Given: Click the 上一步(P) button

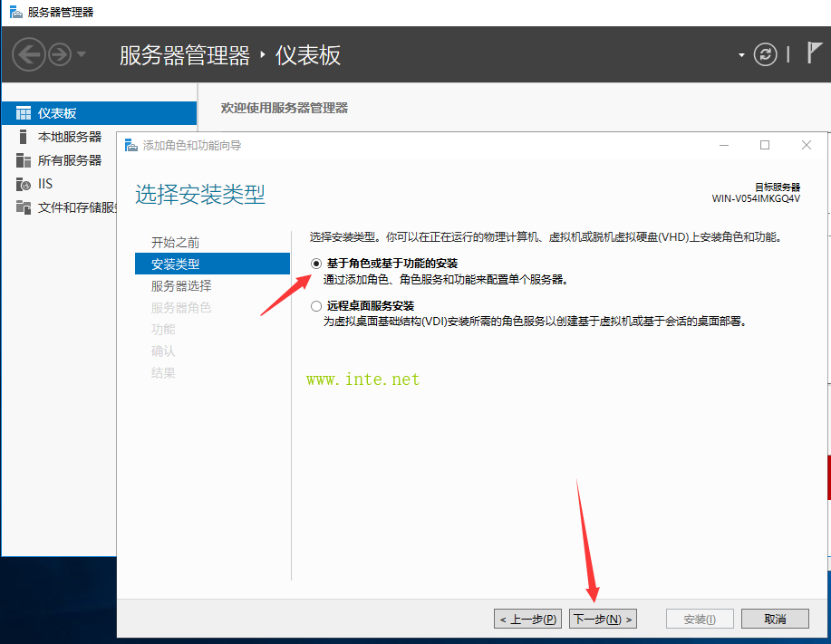Looking at the screenshot, I should tap(527, 620).
